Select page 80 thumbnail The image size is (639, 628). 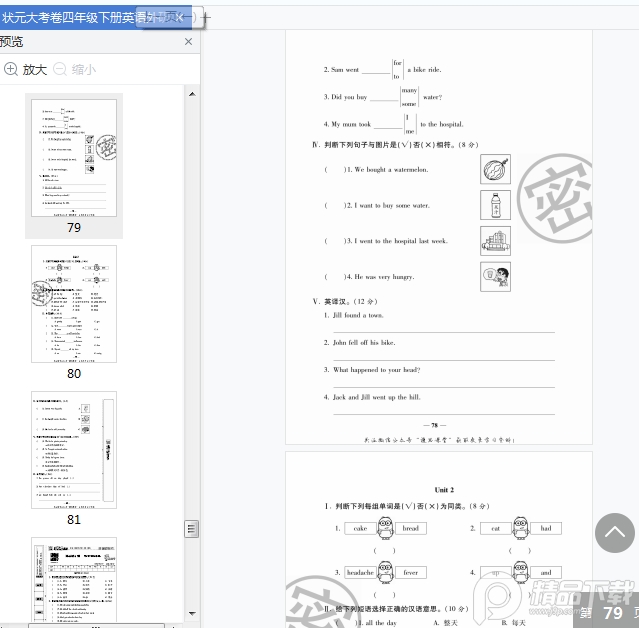74,304
